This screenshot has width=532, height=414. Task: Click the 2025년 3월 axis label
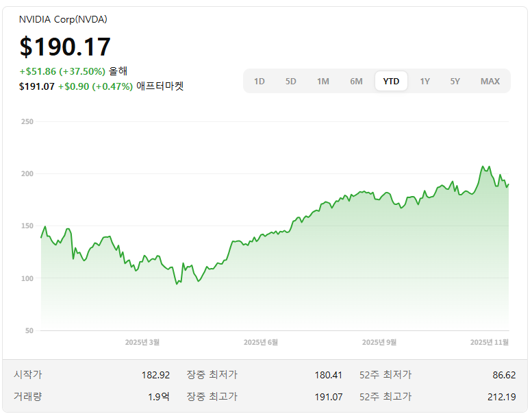pyautogui.click(x=142, y=342)
